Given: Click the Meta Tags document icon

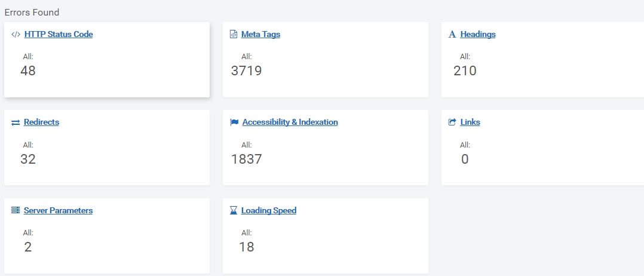Looking at the screenshot, I should 233,35.
